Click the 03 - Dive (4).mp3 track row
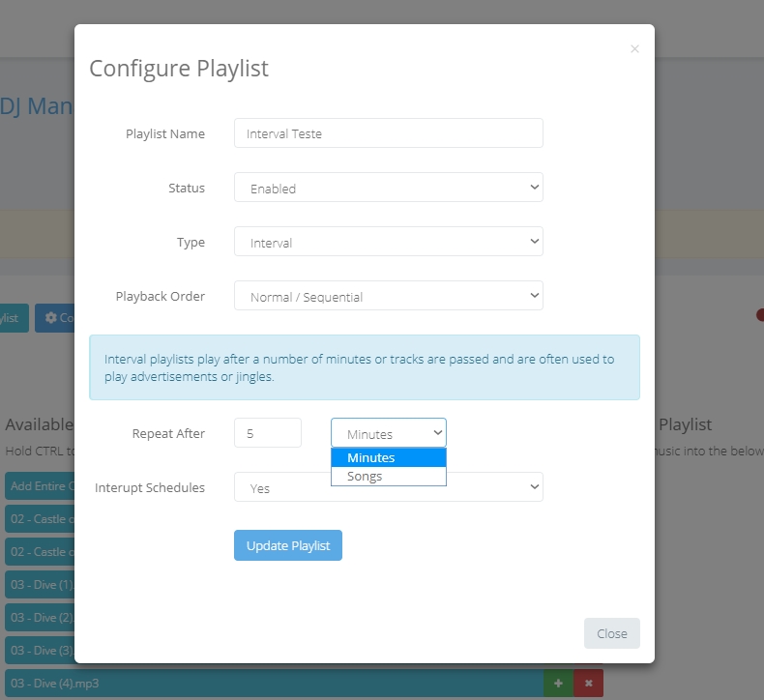 point(274,684)
